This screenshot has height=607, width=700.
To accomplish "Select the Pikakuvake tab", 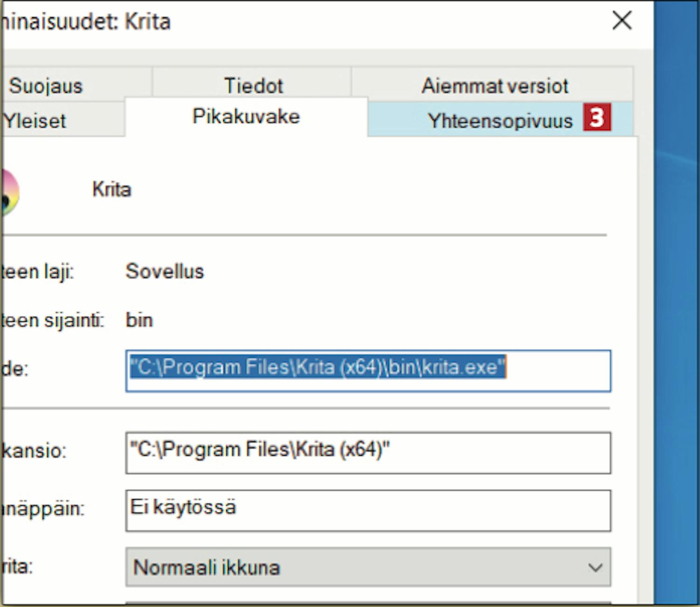I will (x=246, y=117).
